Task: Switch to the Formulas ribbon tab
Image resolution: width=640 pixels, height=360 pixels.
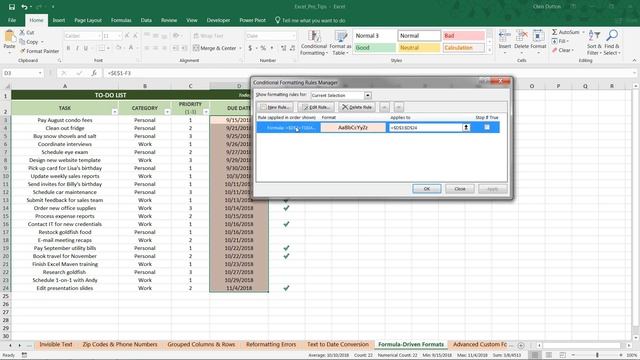Action: coord(121,20)
